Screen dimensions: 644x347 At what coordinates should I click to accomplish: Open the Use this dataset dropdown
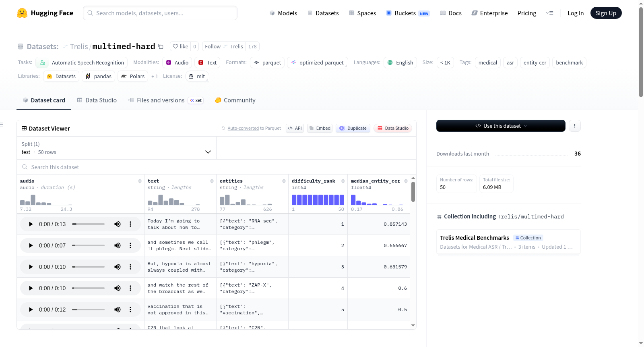pos(501,126)
